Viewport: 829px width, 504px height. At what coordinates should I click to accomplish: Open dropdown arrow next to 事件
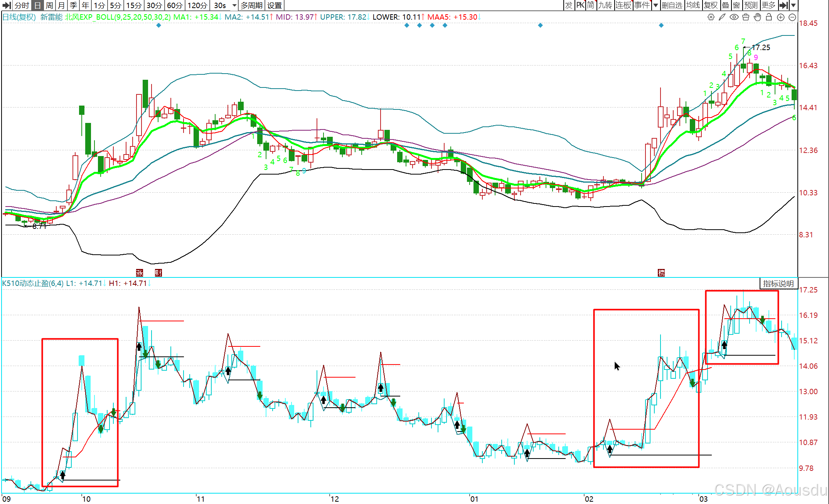click(655, 5)
